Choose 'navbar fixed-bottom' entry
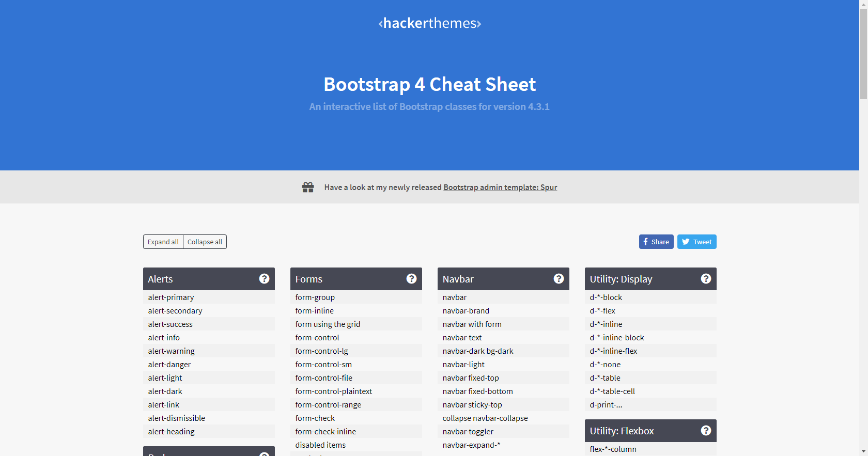 pyautogui.click(x=503, y=391)
